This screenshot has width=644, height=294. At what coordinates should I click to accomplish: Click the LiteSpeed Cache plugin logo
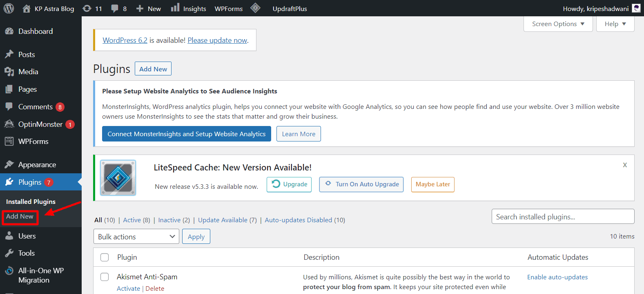(118, 178)
